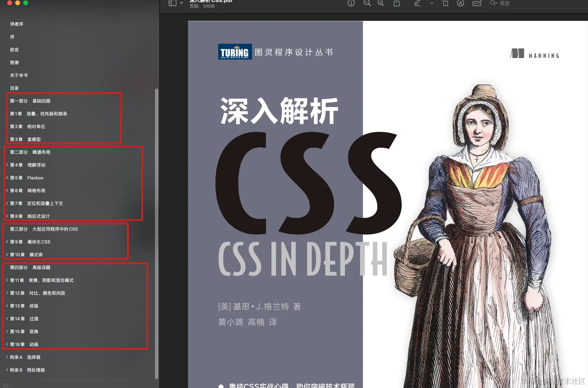588x388 pixels.
Task: Expand the 第16章 动画 chevron
Action: click(7, 344)
